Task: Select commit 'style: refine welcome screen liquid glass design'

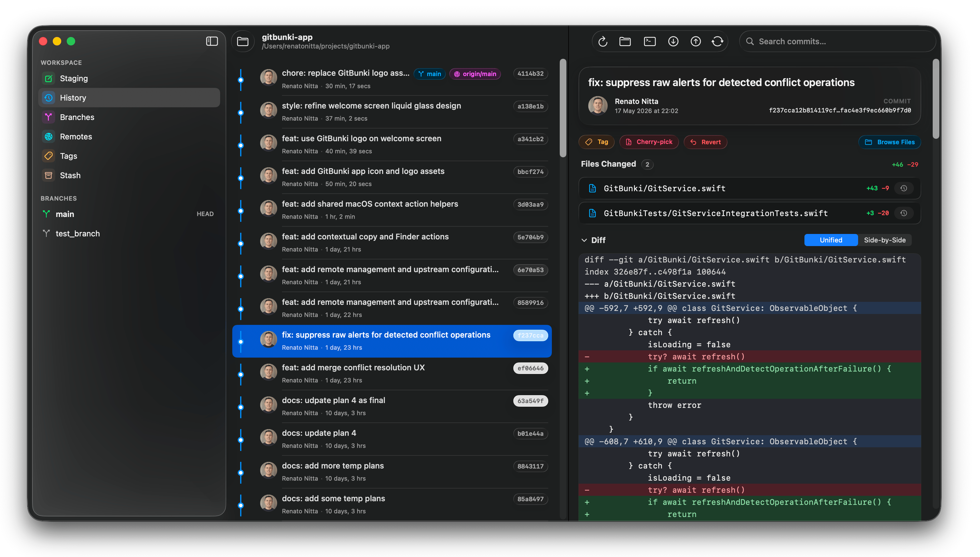Action: click(392, 112)
